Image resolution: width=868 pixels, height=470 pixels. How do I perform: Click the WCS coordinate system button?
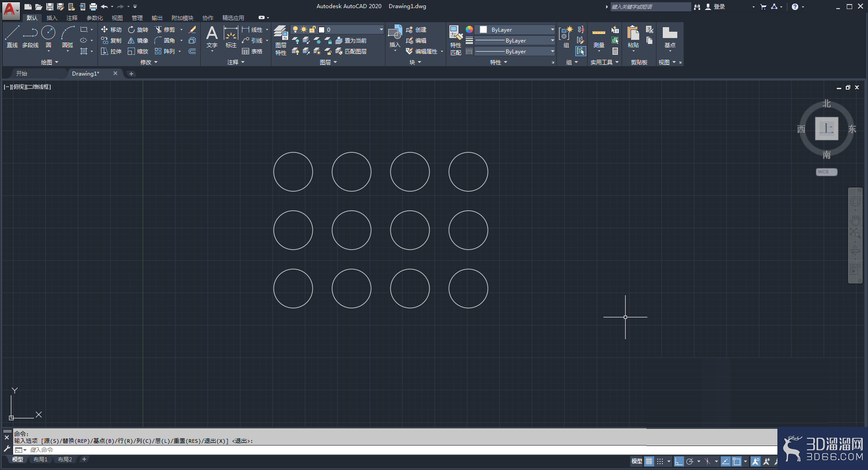[x=826, y=172]
